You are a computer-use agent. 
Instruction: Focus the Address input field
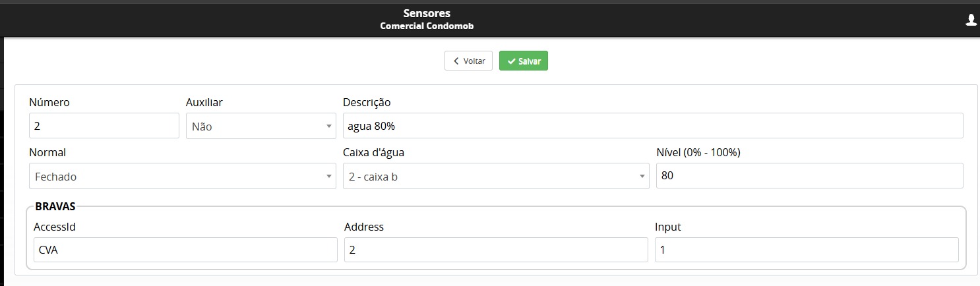click(496, 250)
